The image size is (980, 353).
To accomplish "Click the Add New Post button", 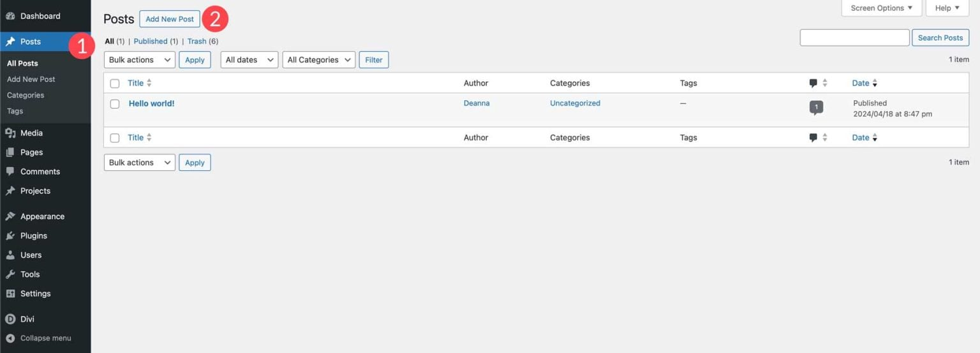I will [x=170, y=19].
